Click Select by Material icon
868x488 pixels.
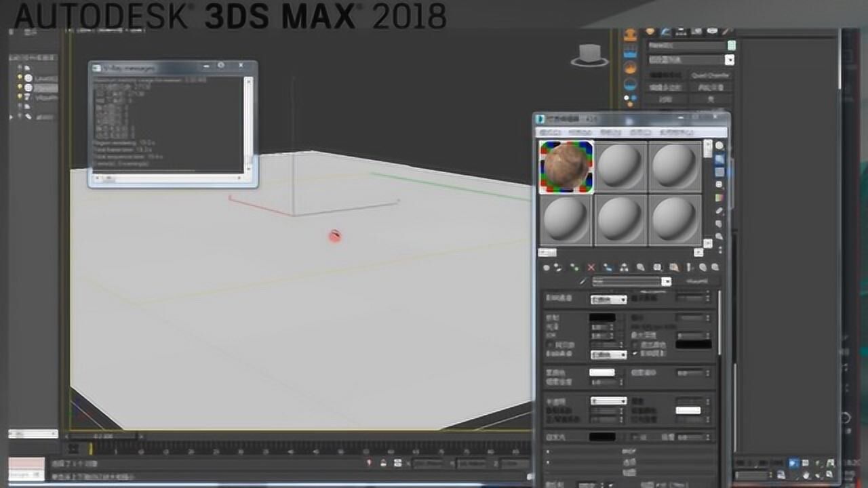click(x=719, y=237)
